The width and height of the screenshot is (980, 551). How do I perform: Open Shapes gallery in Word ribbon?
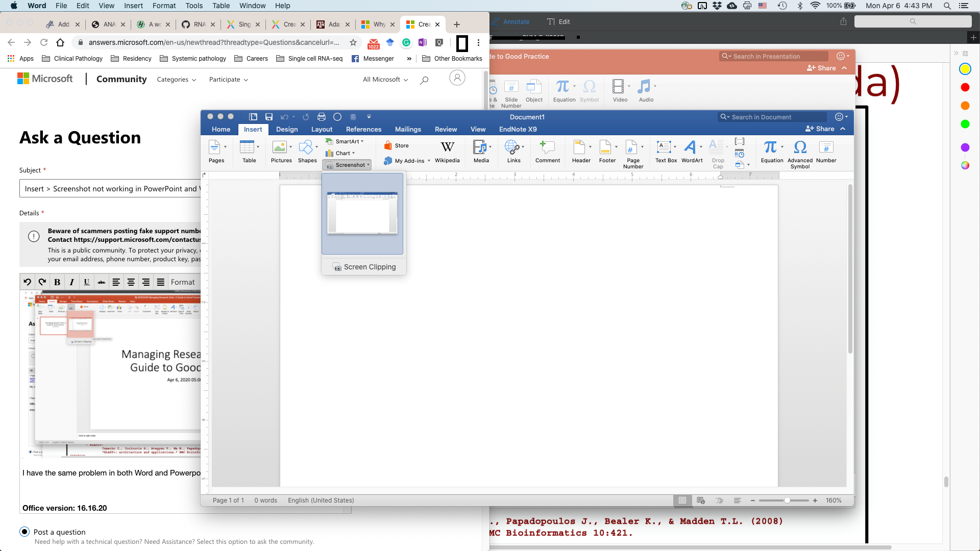click(x=307, y=152)
